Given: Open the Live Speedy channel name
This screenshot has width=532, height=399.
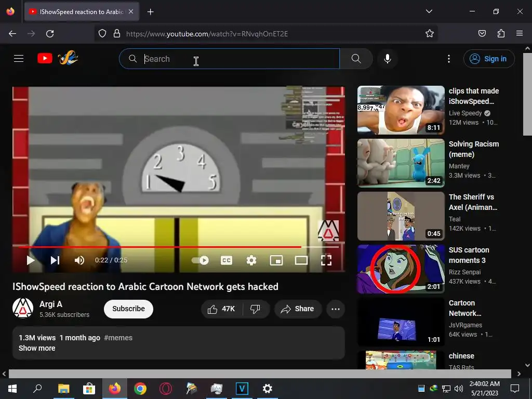Looking at the screenshot, I should click(x=465, y=113).
